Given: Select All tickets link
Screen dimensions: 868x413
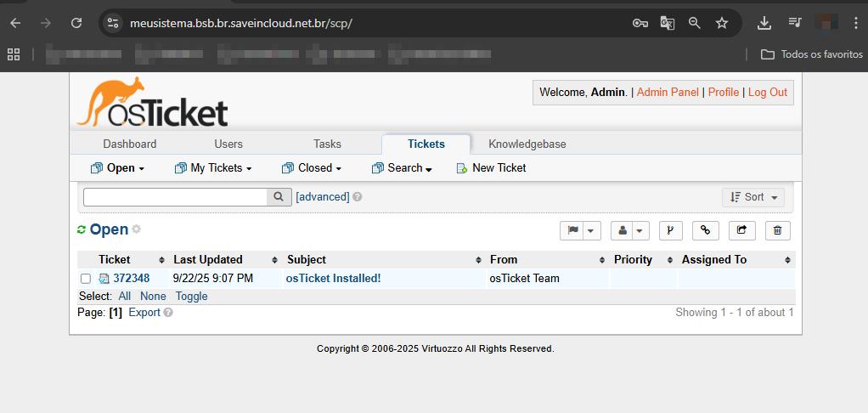Looking at the screenshot, I should [x=125, y=297].
